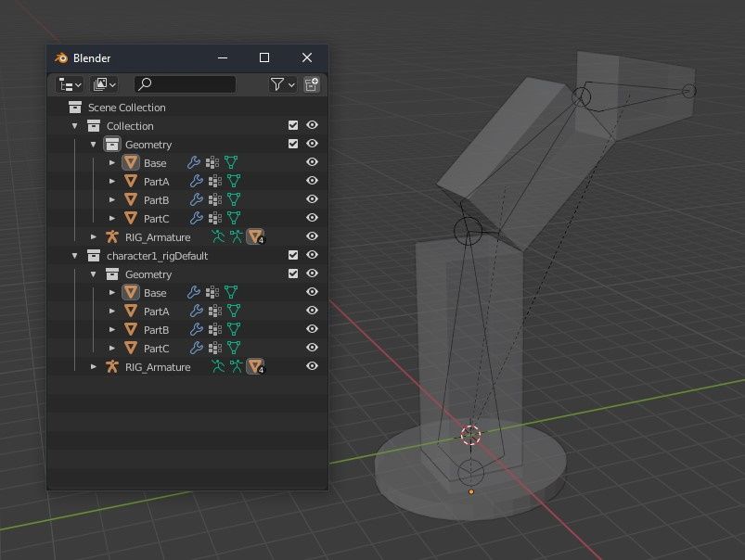Screen dimensions: 745x560
Task: Open the outliner Filter dropdown
Action: click(282, 85)
